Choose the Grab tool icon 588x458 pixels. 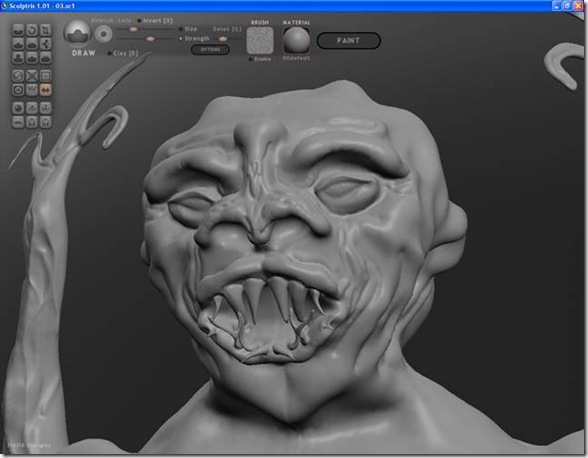point(45,44)
